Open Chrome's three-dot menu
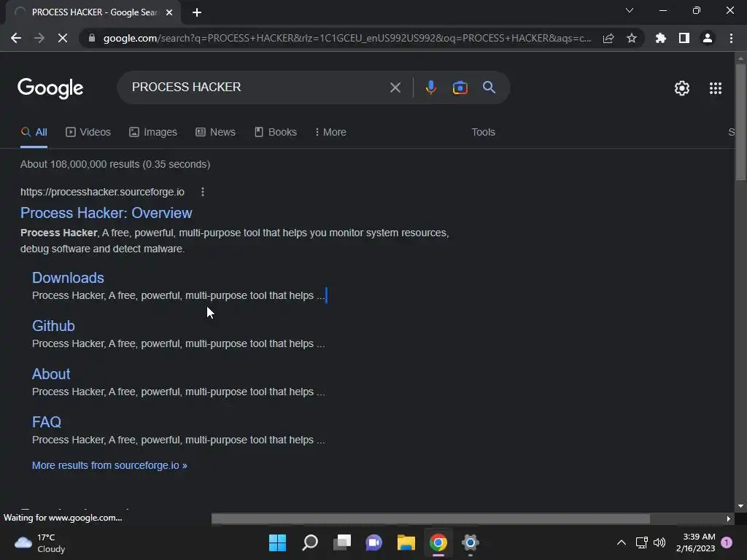Screen dimensions: 747x560 pyautogui.click(x=731, y=38)
